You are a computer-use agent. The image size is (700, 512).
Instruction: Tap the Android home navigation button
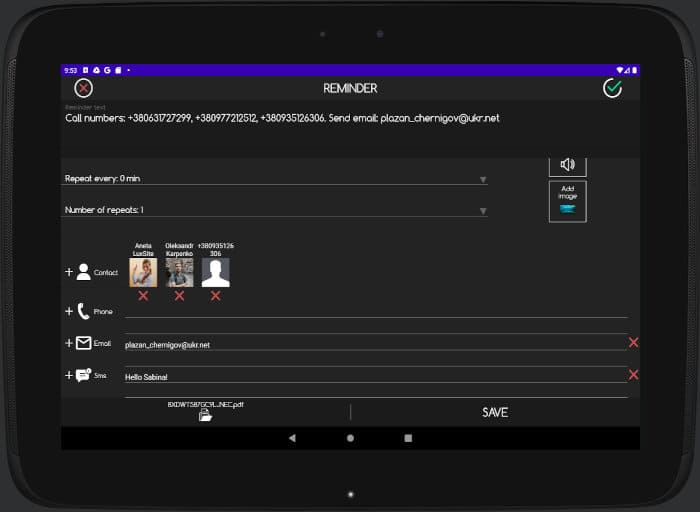(x=350, y=438)
